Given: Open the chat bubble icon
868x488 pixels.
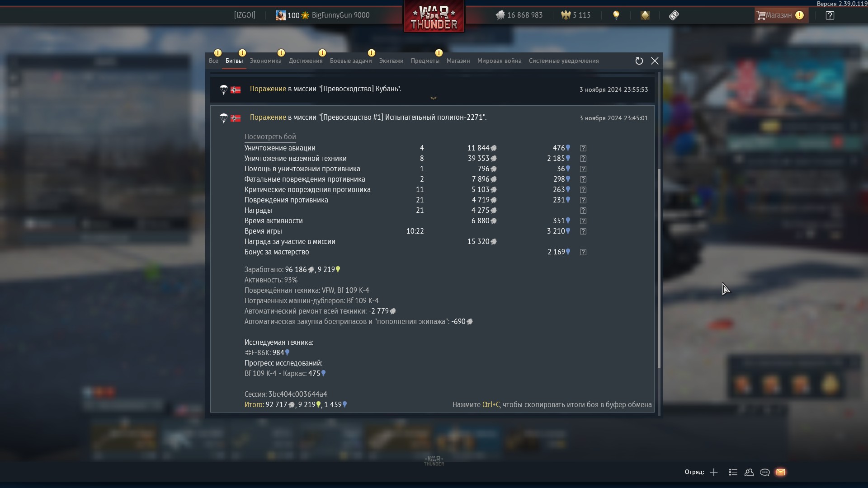Looking at the screenshot, I should coord(765,472).
